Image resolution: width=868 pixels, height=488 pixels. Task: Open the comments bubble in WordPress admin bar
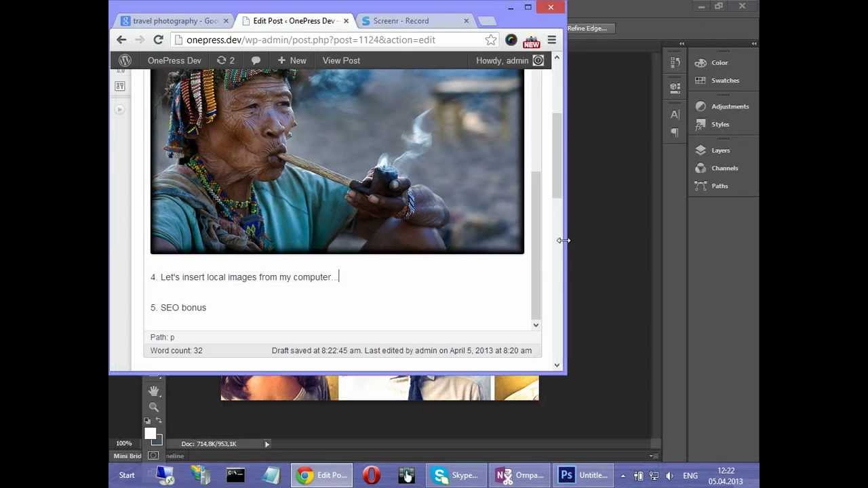pyautogui.click(x=256, y=60)
